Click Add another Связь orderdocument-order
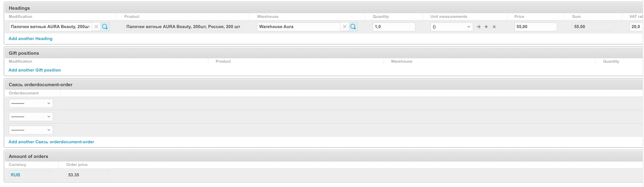 click(51, 142)
